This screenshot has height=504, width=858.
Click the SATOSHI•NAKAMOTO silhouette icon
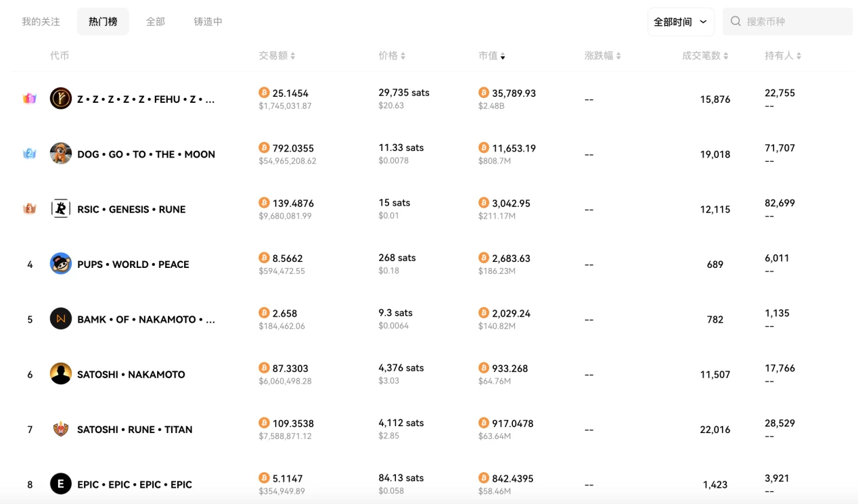pos(61,374)
